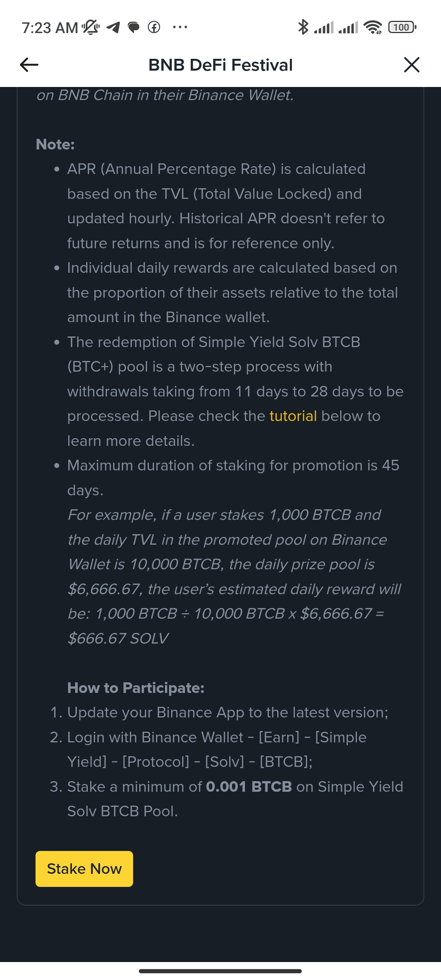Tap the How to Participate heading

136,688
